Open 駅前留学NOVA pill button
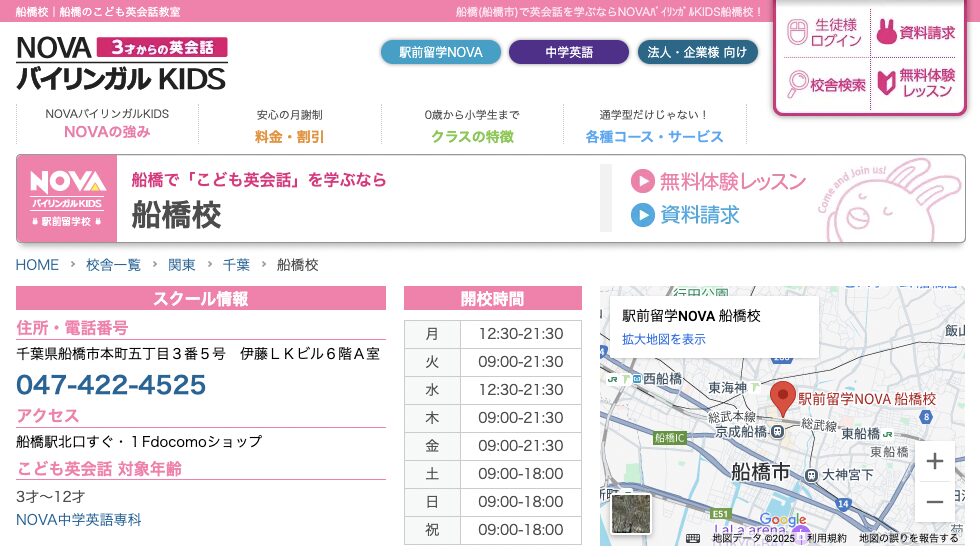980x557 pixels. pyautogui.click(x=441, y=53)
